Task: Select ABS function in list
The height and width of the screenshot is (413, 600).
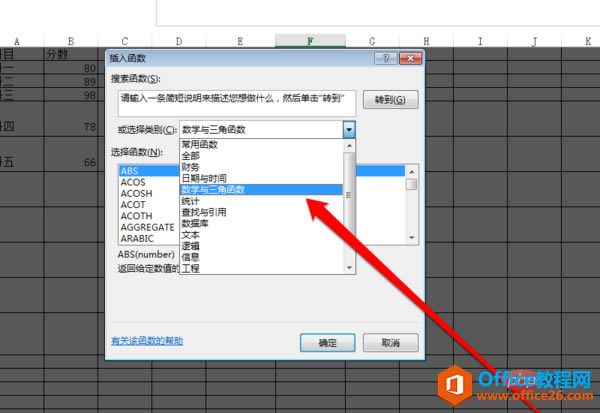Action: coord(149,171)
